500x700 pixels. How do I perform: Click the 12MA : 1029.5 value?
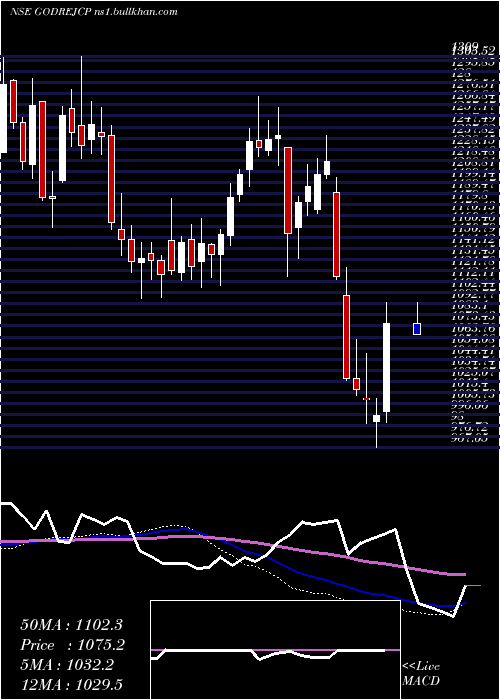pos(71,684)
